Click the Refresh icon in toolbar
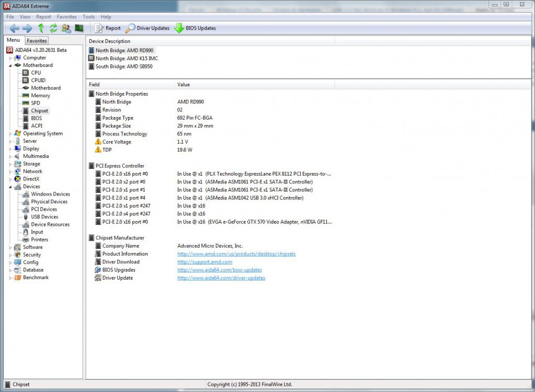 (53, 28)
